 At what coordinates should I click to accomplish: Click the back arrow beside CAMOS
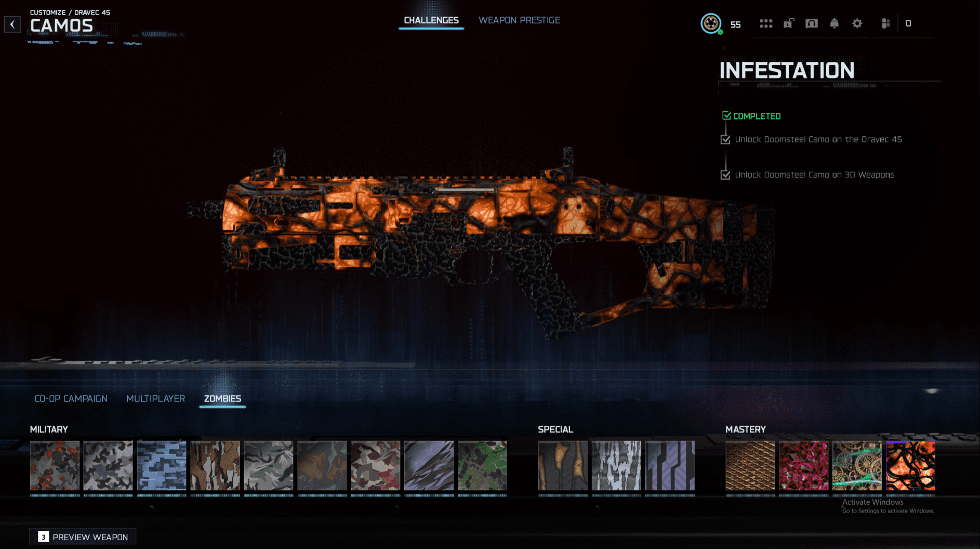point(12,24)
